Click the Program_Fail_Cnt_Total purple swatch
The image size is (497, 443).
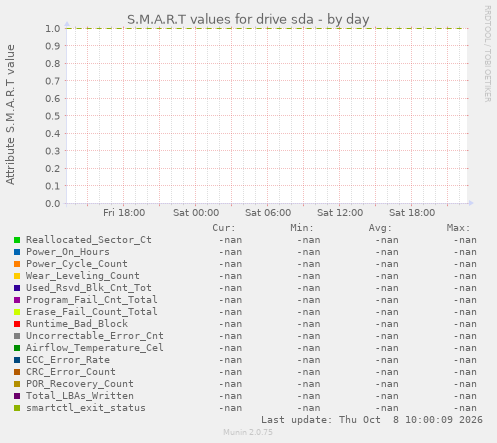click(17, 300)
